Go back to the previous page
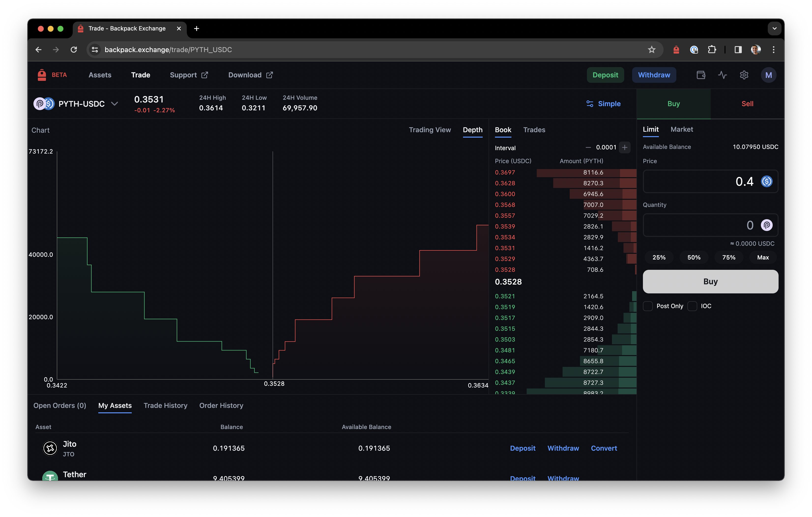The image size is (812, 517). [38, 50]
